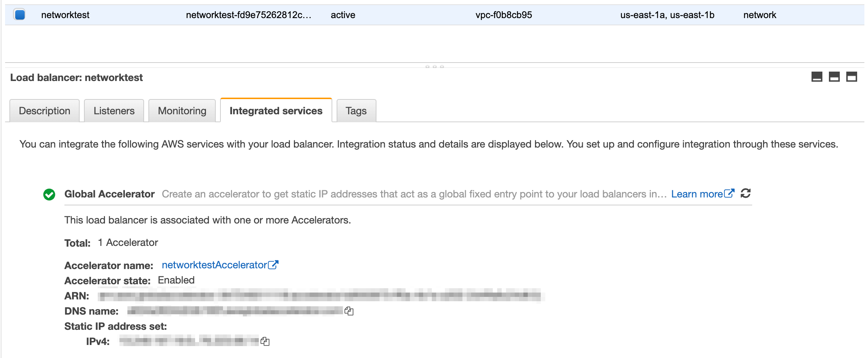Screen dimensions: 868x358
Task: Click the vpc-f0b8cb95 VPC ID cell
Action: click(x=504, y=15)
